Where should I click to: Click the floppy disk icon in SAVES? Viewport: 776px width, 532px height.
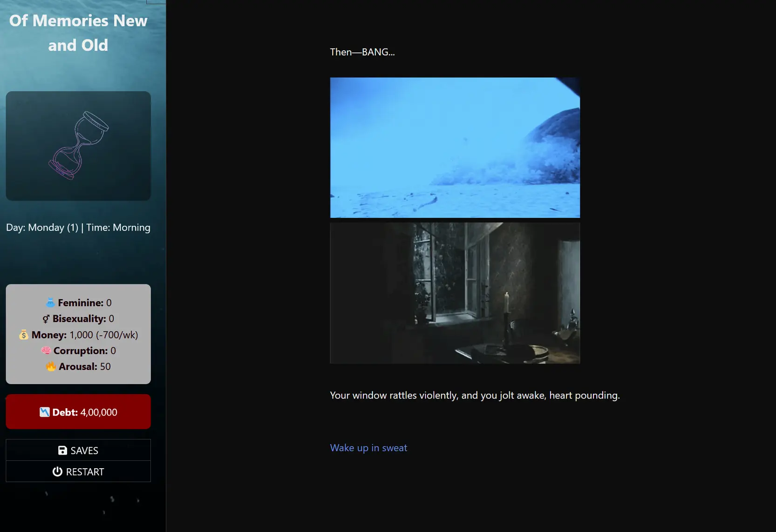click(62, 451)
